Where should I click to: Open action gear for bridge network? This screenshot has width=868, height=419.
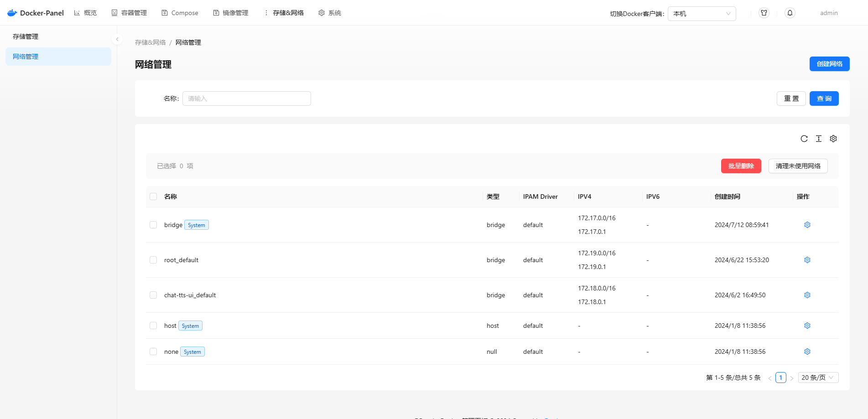[x=807, y=225]
